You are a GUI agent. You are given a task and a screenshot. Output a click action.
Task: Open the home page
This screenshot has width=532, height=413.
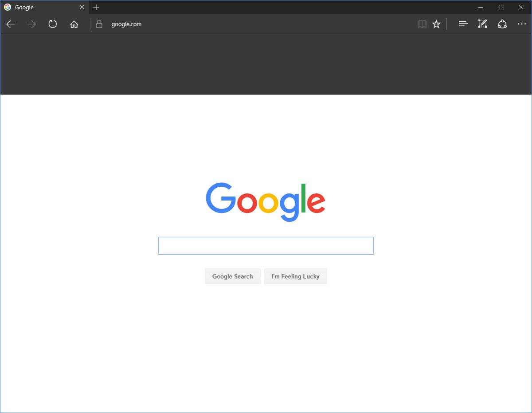[x=74, y=24]
